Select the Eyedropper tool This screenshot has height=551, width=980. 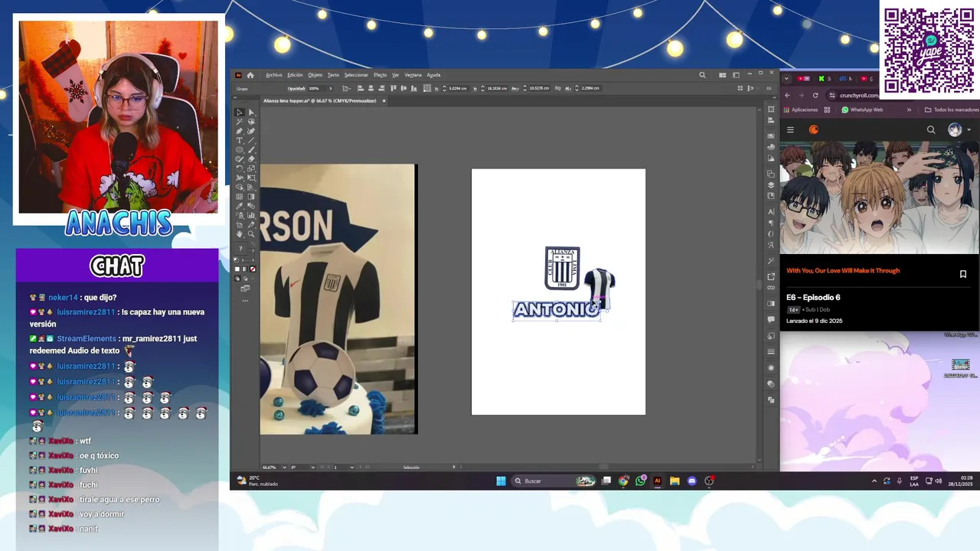[240, 206]
